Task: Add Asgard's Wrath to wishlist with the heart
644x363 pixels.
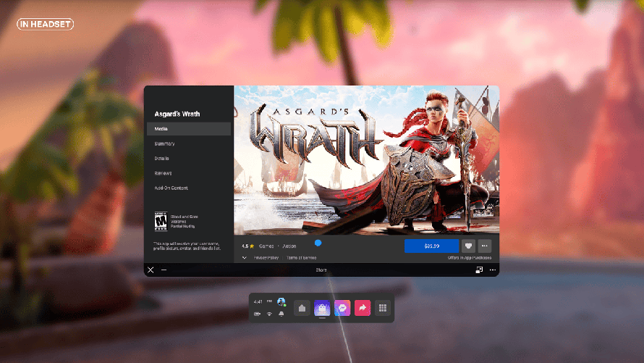Action: (x=468, y=246)
